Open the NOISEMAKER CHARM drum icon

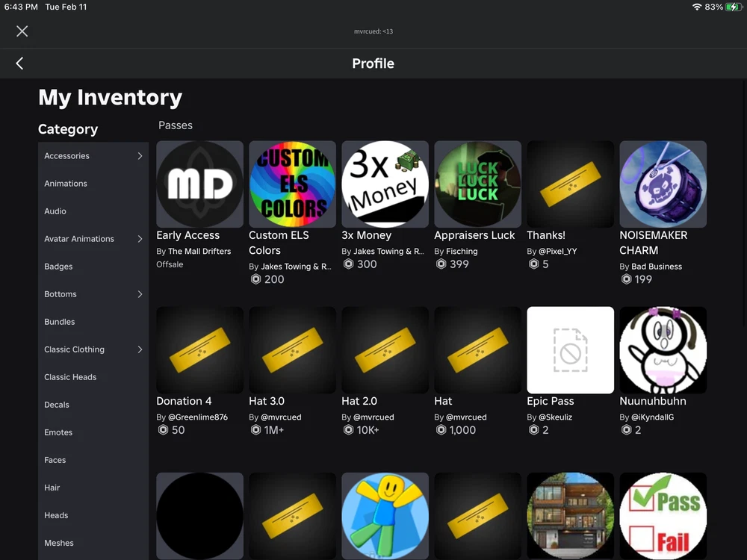(663, 184)
